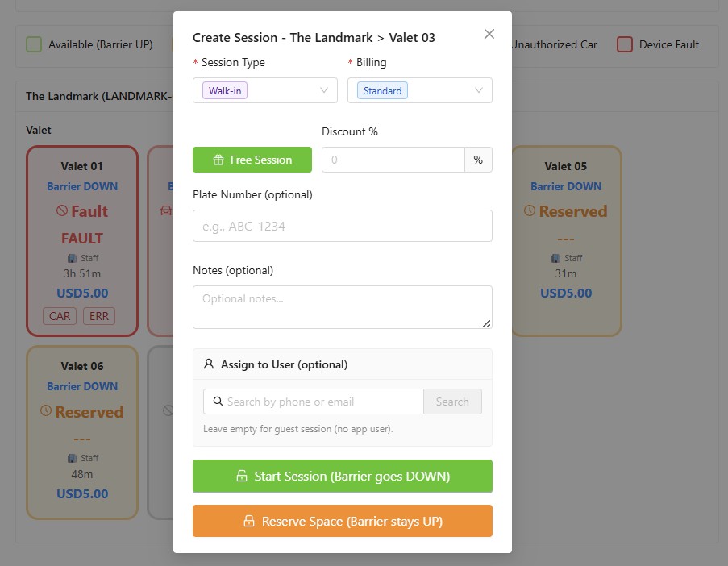The height and width of the screenshot is (566, 728).
Task: Click Reserve Space (Barrier stays UP)
Action: 342,521
